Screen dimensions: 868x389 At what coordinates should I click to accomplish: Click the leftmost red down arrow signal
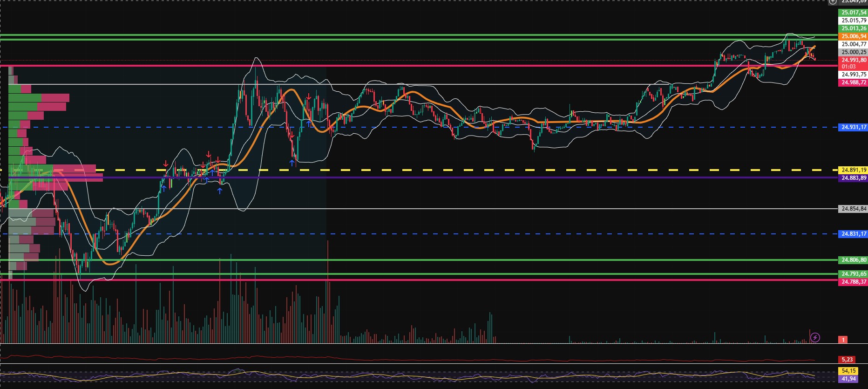point(165,164)
